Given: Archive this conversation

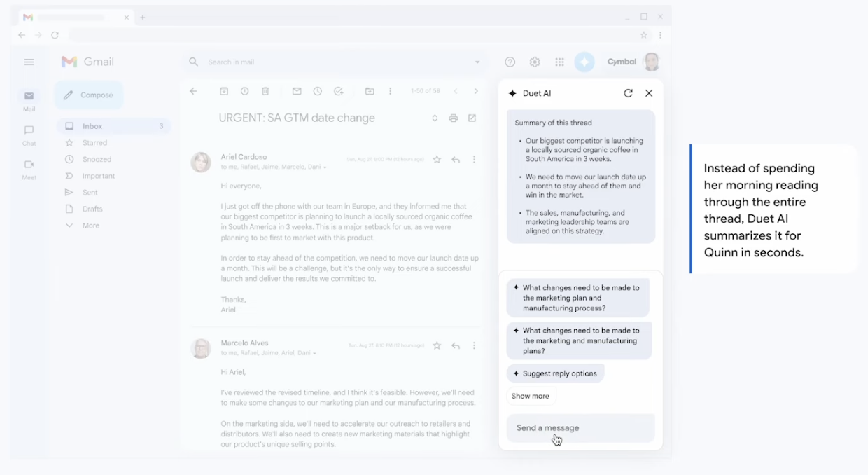Looking at the screenshot, I should pos(224,91).
